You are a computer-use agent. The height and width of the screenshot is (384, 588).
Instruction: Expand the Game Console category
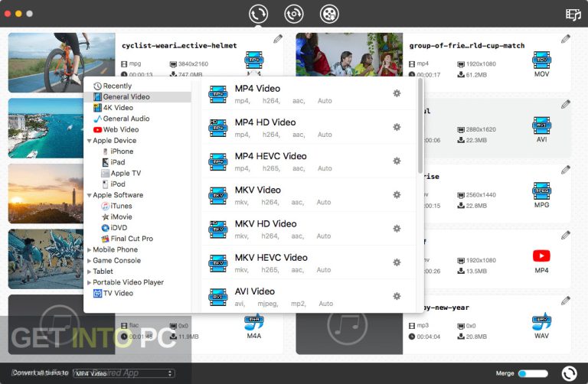click(90, 261)
